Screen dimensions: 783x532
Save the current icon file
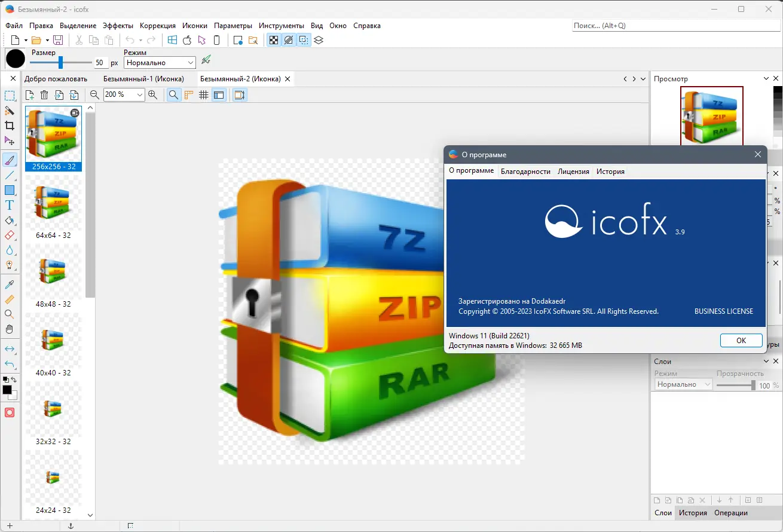click(58, 40)
